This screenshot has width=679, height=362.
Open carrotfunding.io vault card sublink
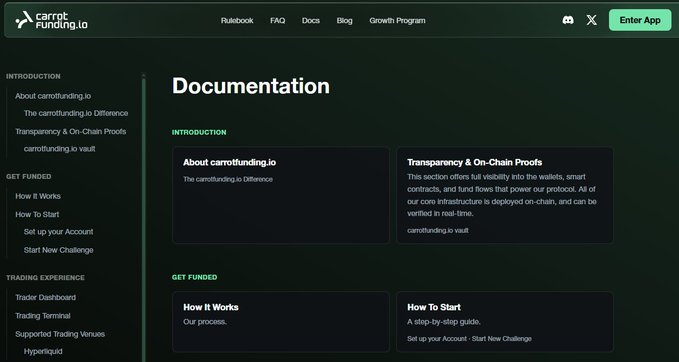pyautogui.click(x=438, y=230)
